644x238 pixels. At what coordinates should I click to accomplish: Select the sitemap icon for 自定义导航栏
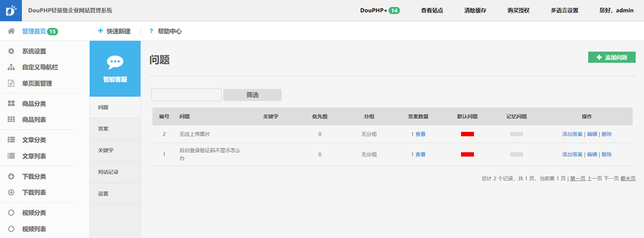[12, 68]
